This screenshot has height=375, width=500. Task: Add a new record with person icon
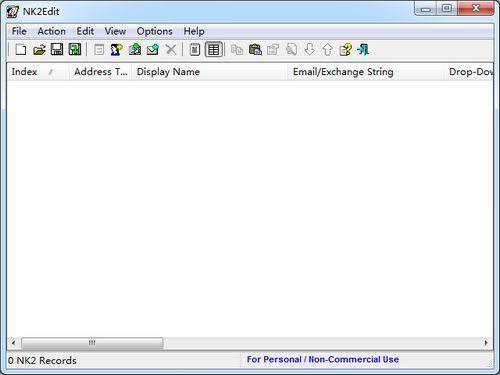coord(117,50)
